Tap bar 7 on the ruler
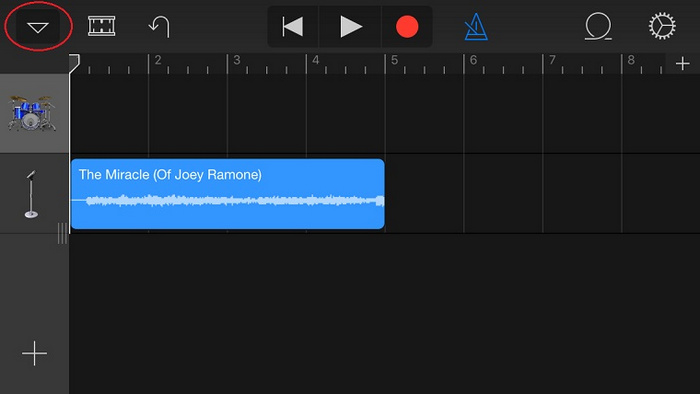This screenshot has width=700, height=394. (552, 60)
